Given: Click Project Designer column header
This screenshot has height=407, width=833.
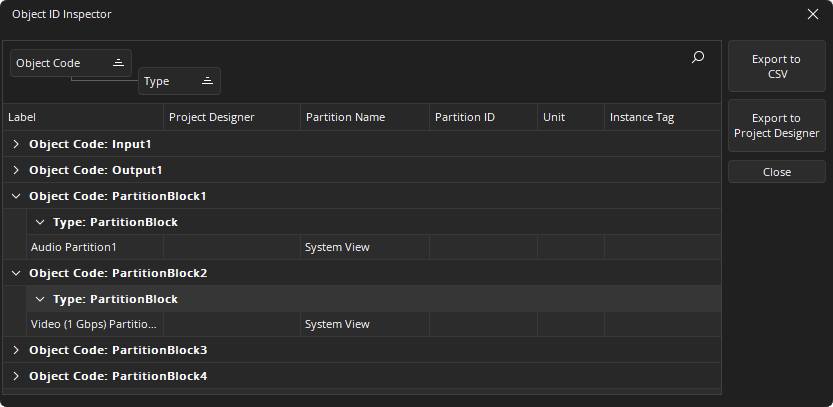Looking at the screenshot, I should click(x=231, y=117).
